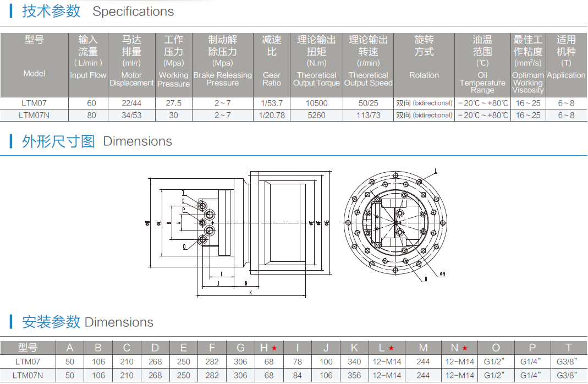Click value 244 in the LTM07N row
This screenshot has width=588, height=384.
click(423, 375)
